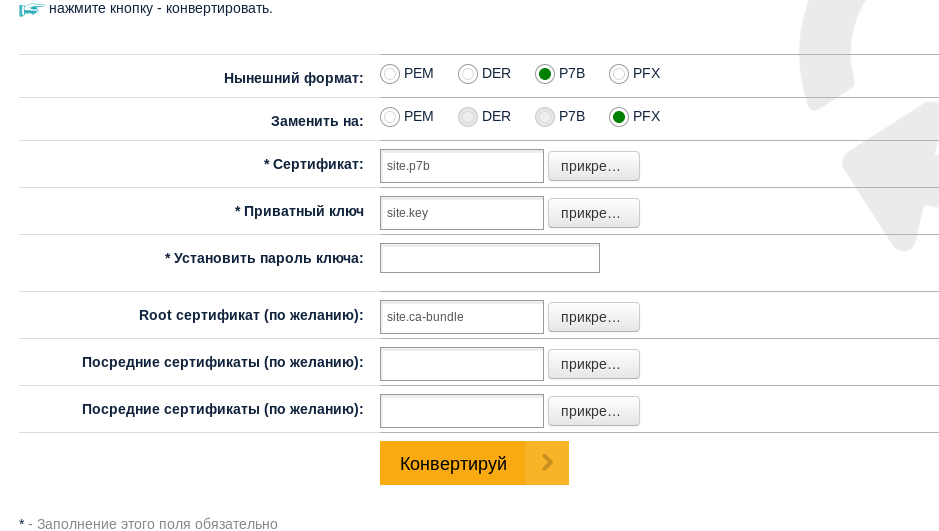The image size is (939, 531).
Task: Select PEM as the current format
Action: 390,74
